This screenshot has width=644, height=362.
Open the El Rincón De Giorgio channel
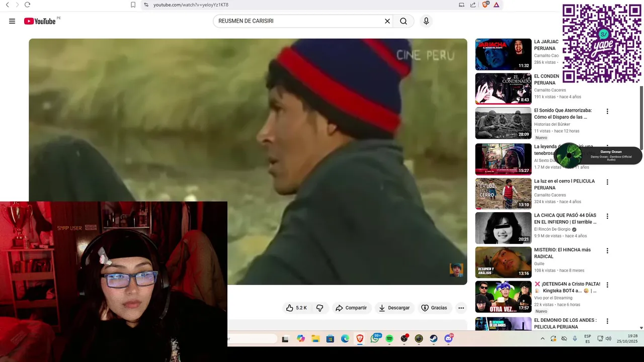tap(552, 229)
